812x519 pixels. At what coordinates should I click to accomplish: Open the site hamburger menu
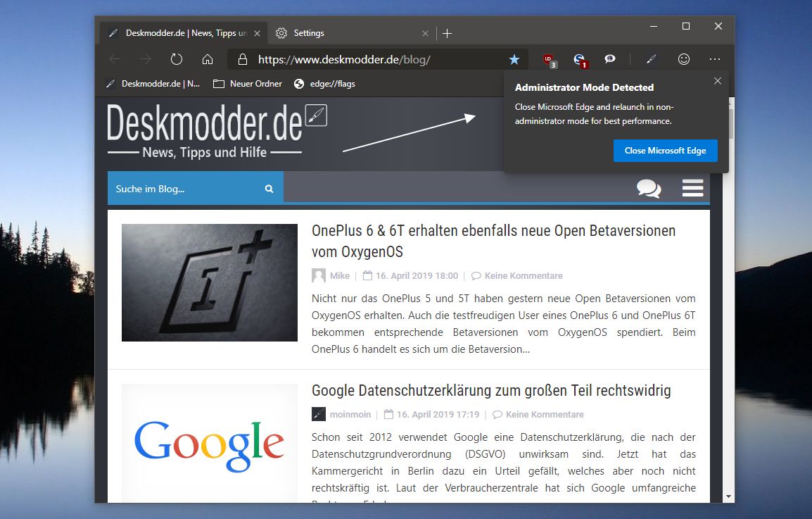[x=692, y=188]
